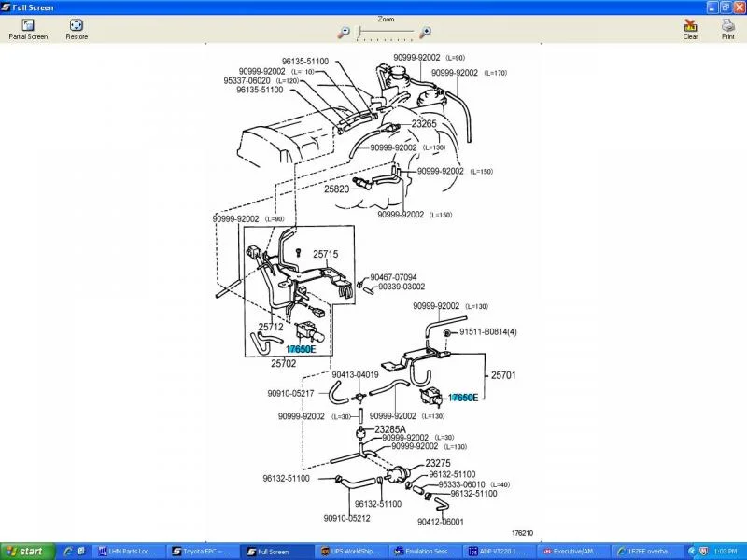
Task: Open the Windows start menu
Action: click(x=27, y=552)
